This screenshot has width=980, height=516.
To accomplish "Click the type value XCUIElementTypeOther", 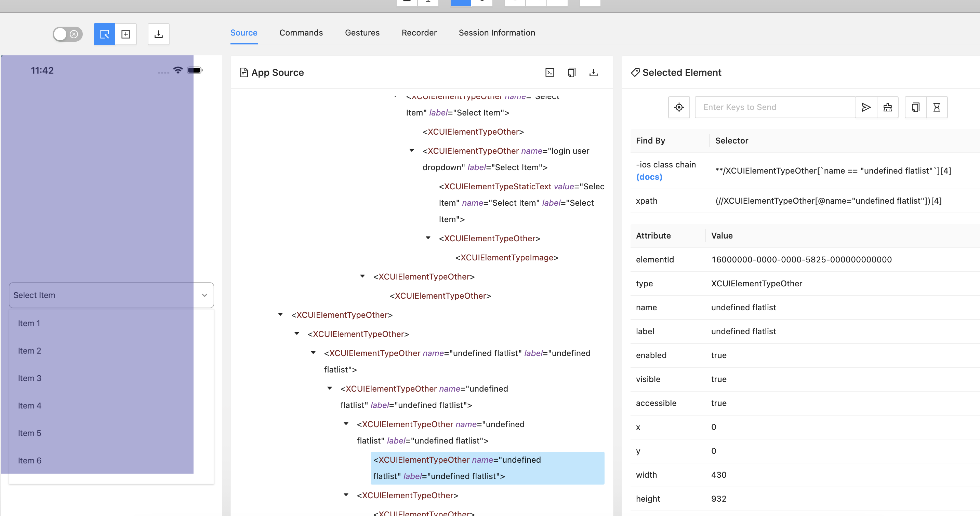I will [757, 283].
